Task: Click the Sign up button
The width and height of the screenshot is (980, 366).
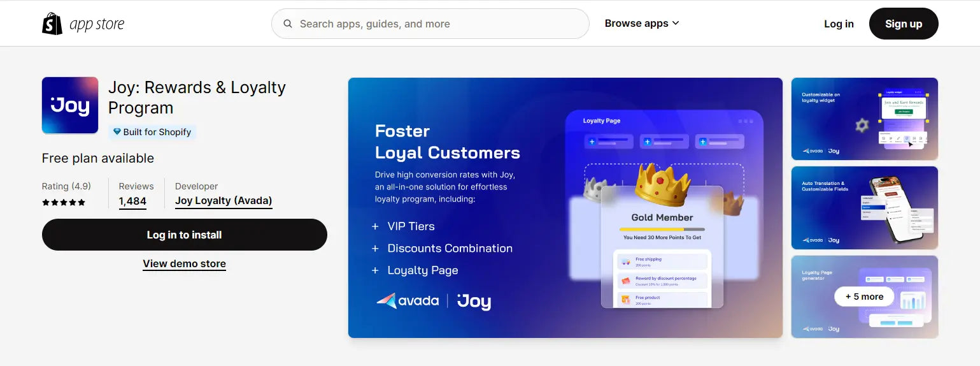Action: tap(904, 24)
